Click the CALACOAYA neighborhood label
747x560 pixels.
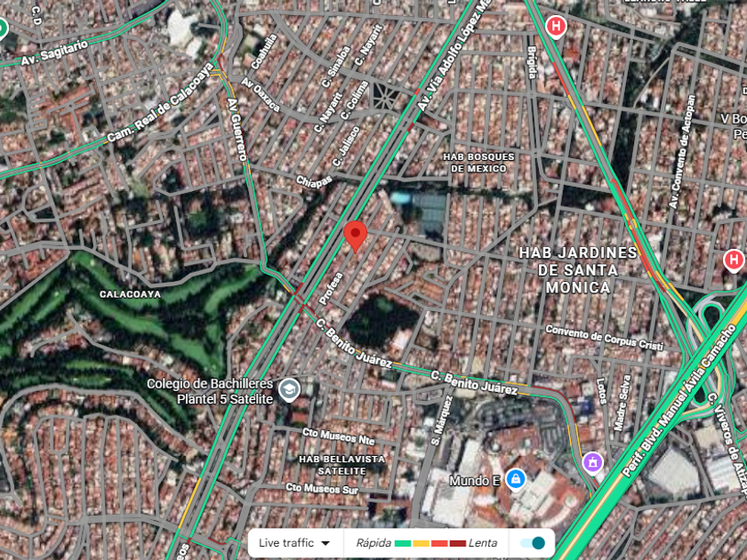pyautogui.click(x=130, y=294)
